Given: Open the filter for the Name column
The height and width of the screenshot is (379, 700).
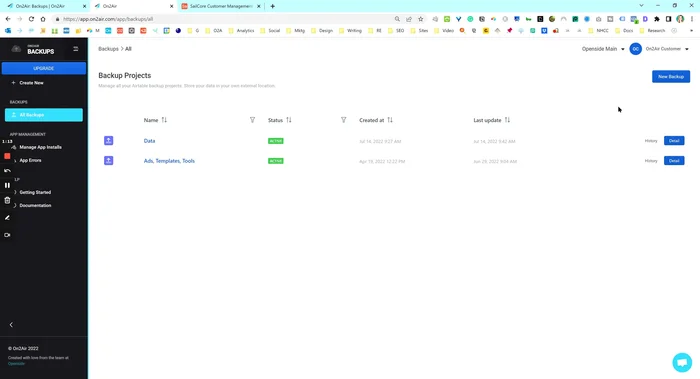Looking at the screenshot, I should pyautogui.click(x=252, y=120).
